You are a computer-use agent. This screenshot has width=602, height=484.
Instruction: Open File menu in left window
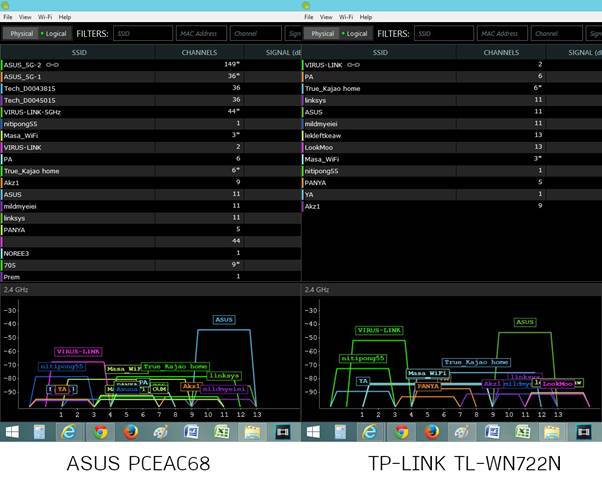coord(8,17)
